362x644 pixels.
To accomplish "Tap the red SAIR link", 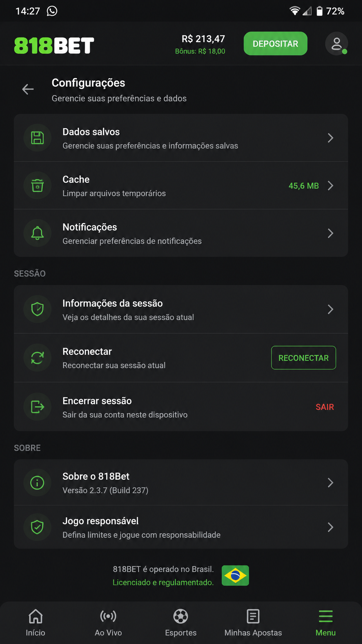I will (325, 407).
